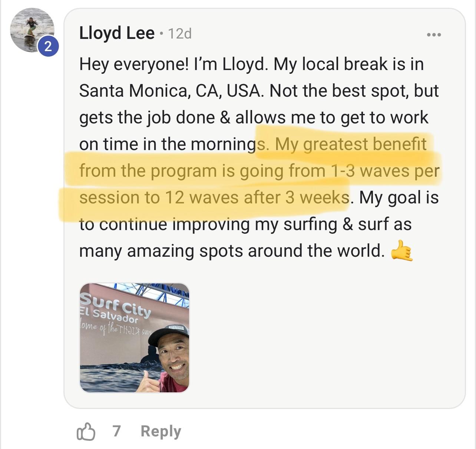
Task: Tap the level 2 badge
Action: pyautogui.click(x=48, y=47)
